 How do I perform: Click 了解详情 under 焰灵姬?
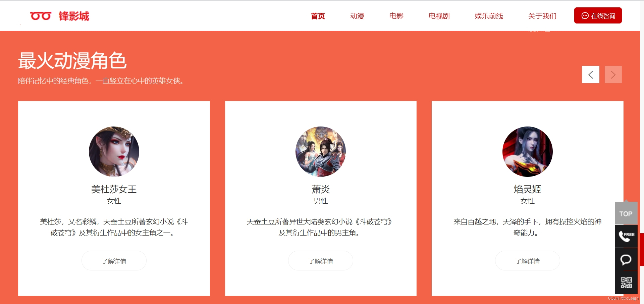[527, 261]
